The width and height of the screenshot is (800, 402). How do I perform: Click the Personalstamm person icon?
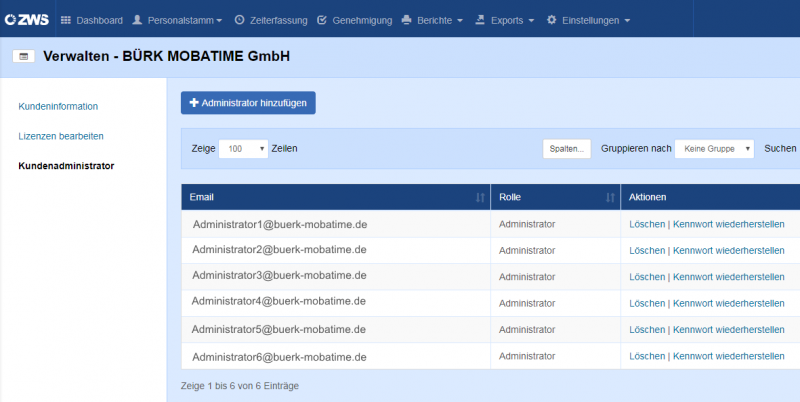click(137, 20)
